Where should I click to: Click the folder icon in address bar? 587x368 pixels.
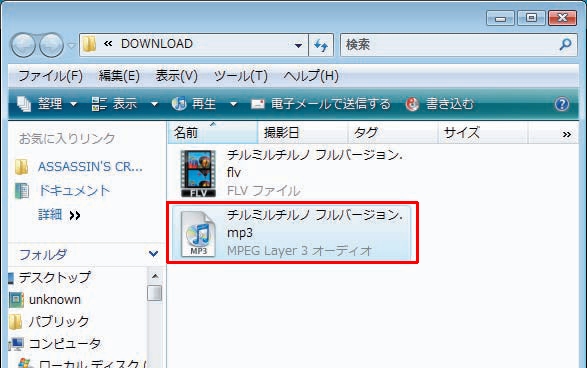tap(89, 45)
